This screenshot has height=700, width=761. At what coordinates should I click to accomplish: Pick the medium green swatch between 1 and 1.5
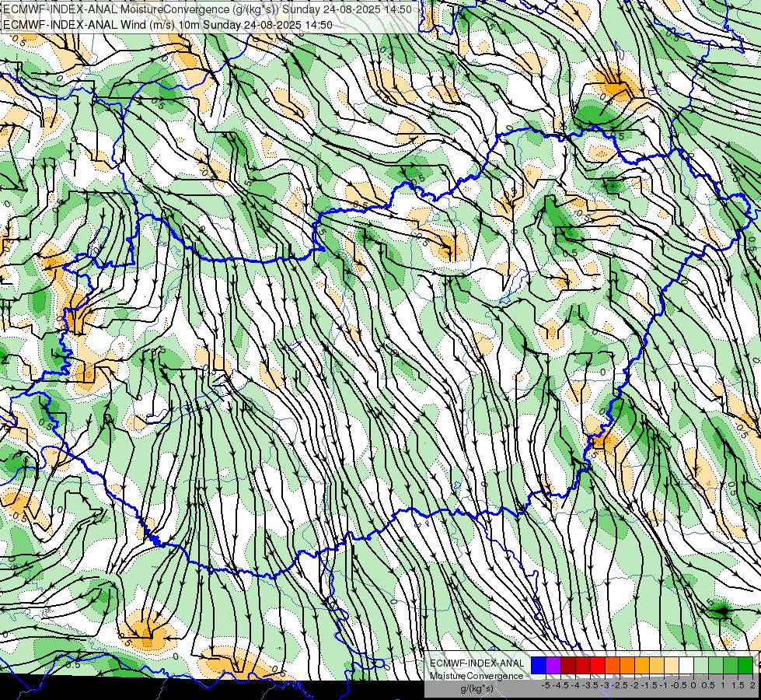[731, 665]
